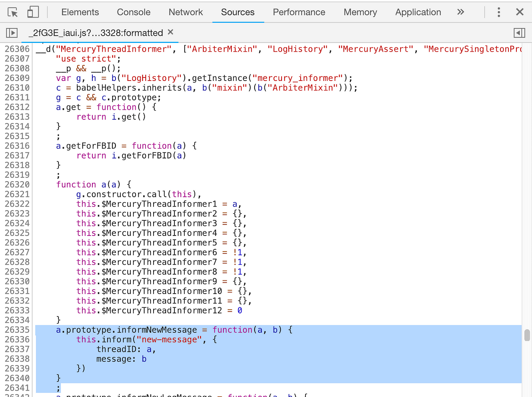The image size is (532, 397).
Task: Click the "MercuryThreadInformer" string on line 26306
Action: 114,49
